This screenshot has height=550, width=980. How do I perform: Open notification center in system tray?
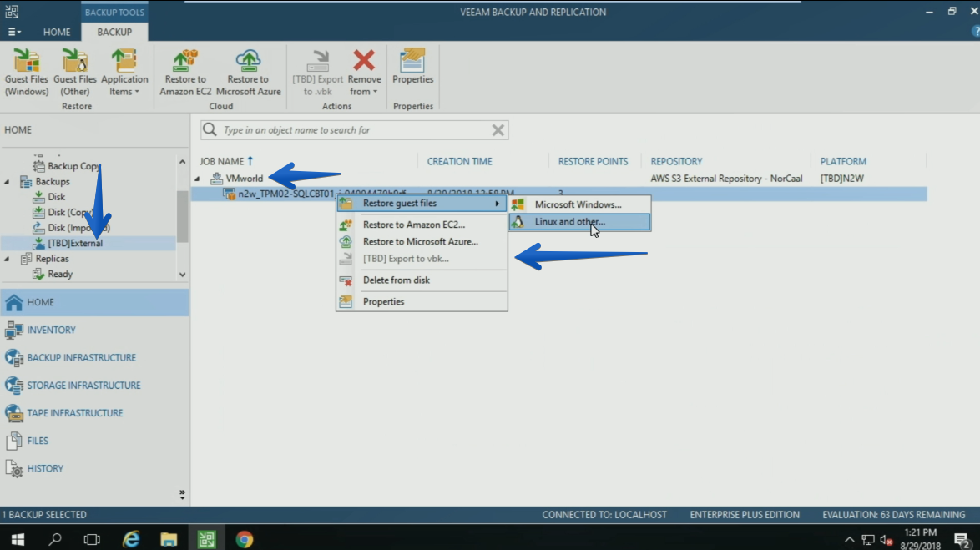click(x=962, y=539)
